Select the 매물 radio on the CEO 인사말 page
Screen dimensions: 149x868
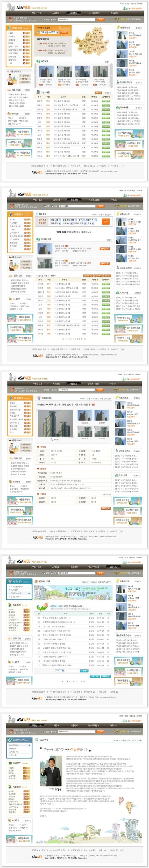click(45, 732)
